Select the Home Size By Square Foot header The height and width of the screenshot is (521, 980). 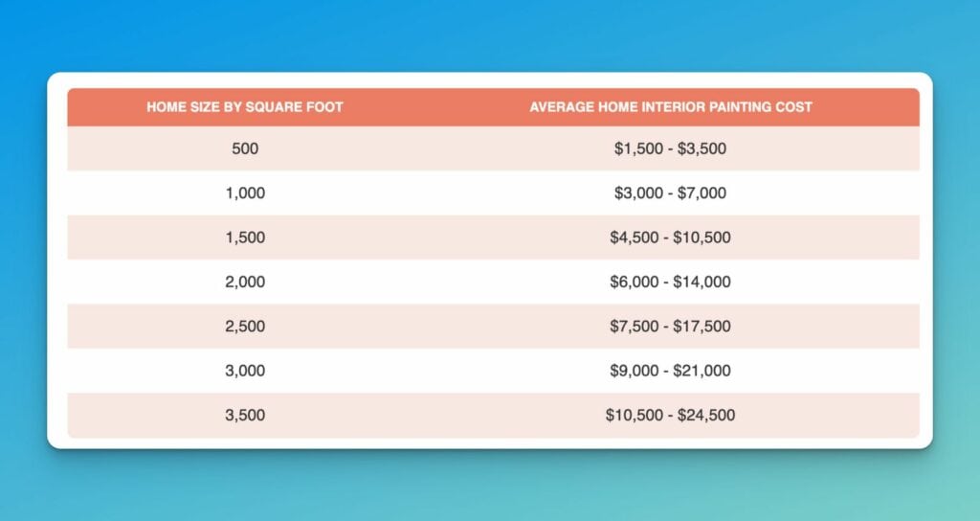(245, 107)
